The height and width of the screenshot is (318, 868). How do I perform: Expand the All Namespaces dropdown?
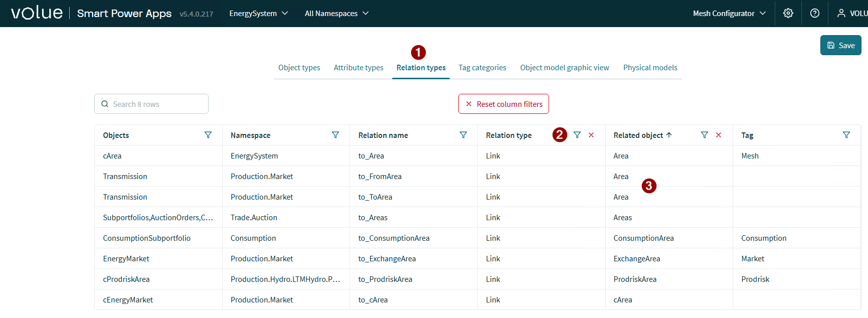pyautogui.click(x=336, y=14)
